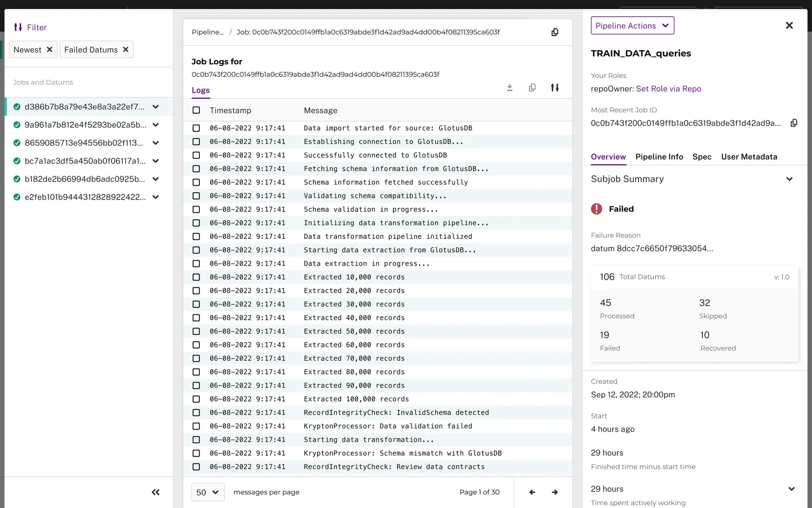
Task: Follow the Set Role via Repo link
Action: [x=669, y=89]
